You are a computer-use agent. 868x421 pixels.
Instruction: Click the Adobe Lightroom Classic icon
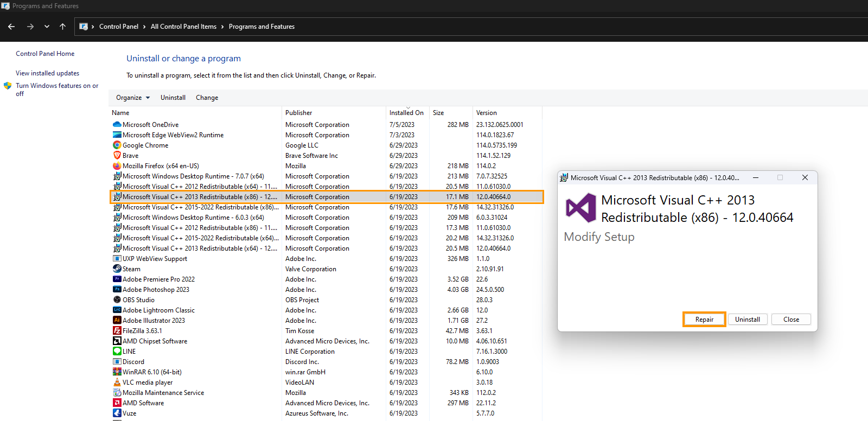pyautogui.click(x=117, y=310)
